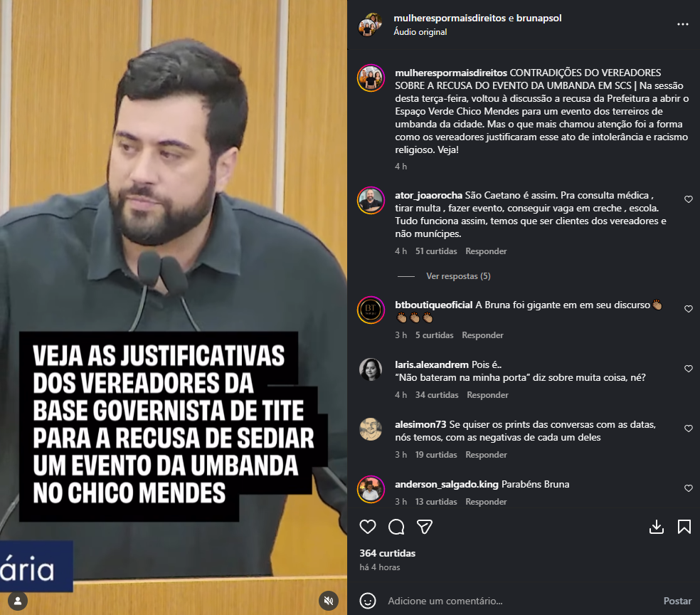The image size is (700, 615).
Task: Like laris.alexandrem's comment
Action: pos(689,369)
